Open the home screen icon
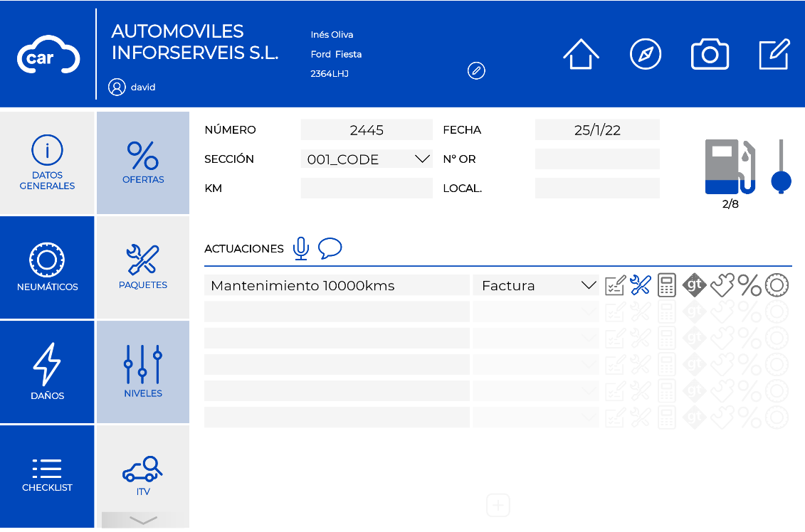805x532 pixels. 581,54
